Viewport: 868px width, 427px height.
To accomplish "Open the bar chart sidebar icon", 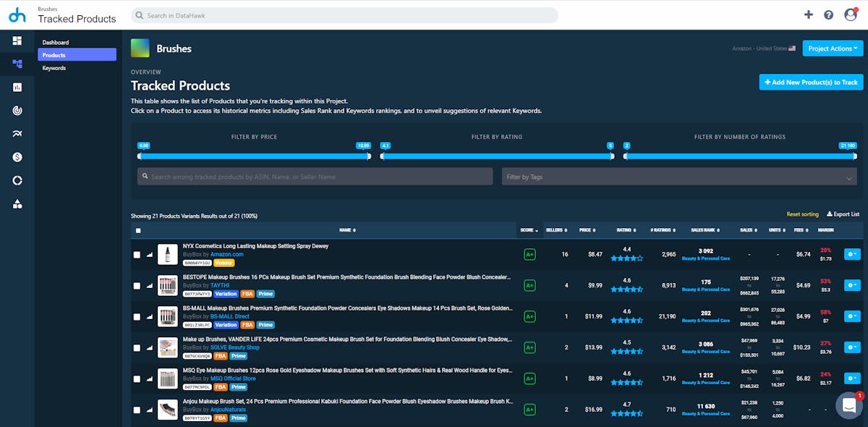I will (17, 88).
